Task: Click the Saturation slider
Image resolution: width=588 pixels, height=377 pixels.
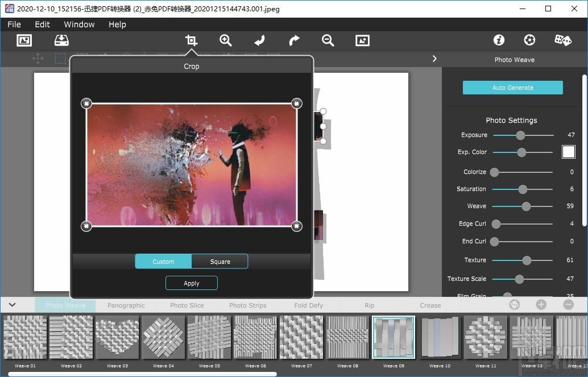Action: (x=523, y=189)
